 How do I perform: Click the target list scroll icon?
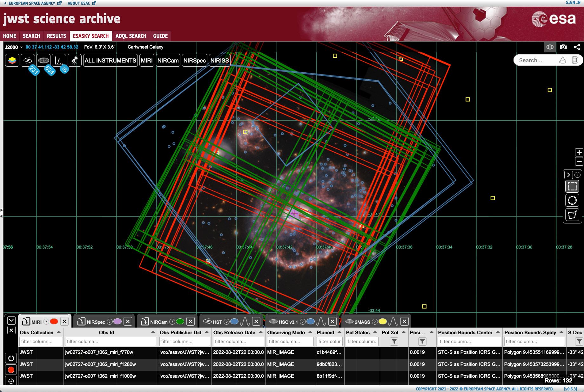[574, 60]
